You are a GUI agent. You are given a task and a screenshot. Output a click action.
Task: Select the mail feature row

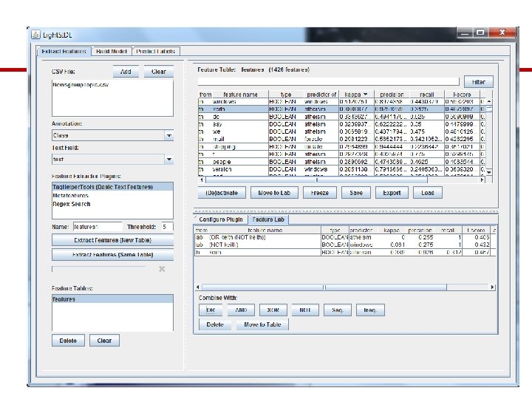tap(342, 139)
